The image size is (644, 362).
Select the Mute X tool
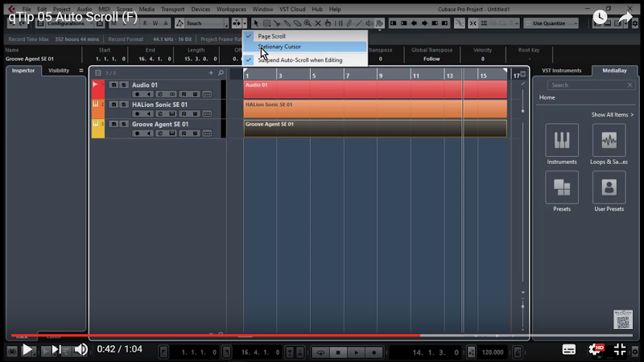[318, 23]
